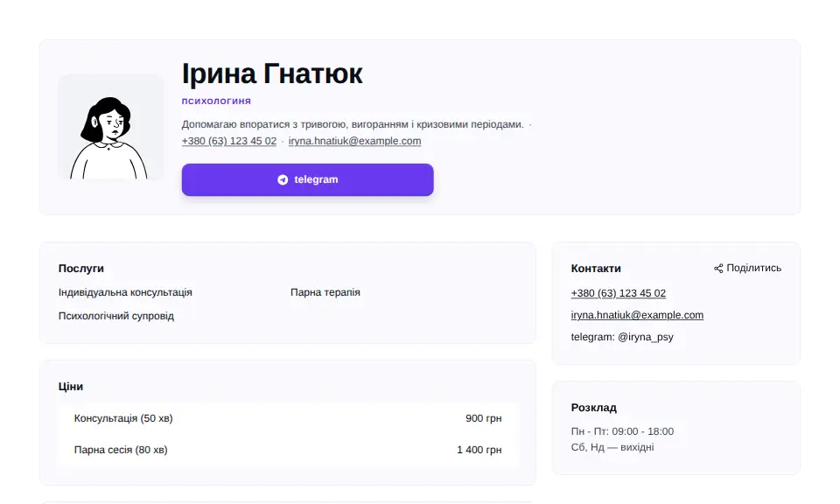Click the Ціни section heading
Screen dimensions: 840x504
(71, 387)
